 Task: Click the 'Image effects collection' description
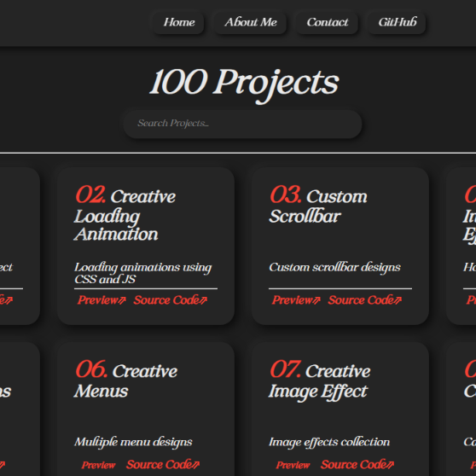click(329, 442)
